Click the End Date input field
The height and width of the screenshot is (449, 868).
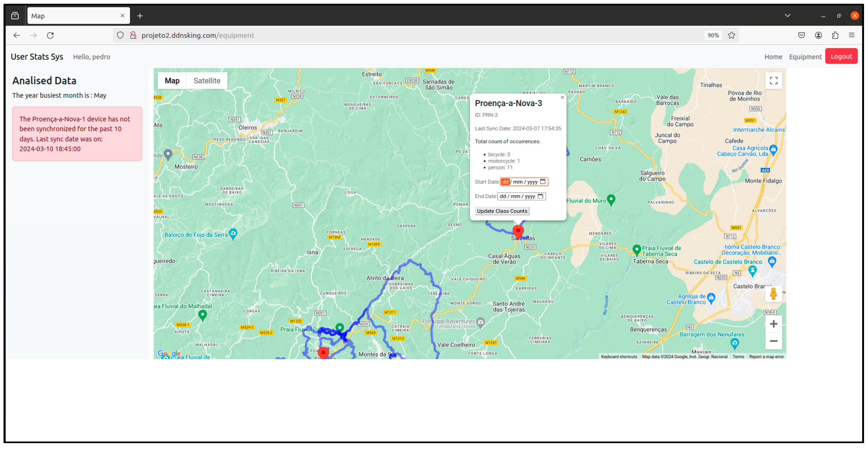point(517,196)
